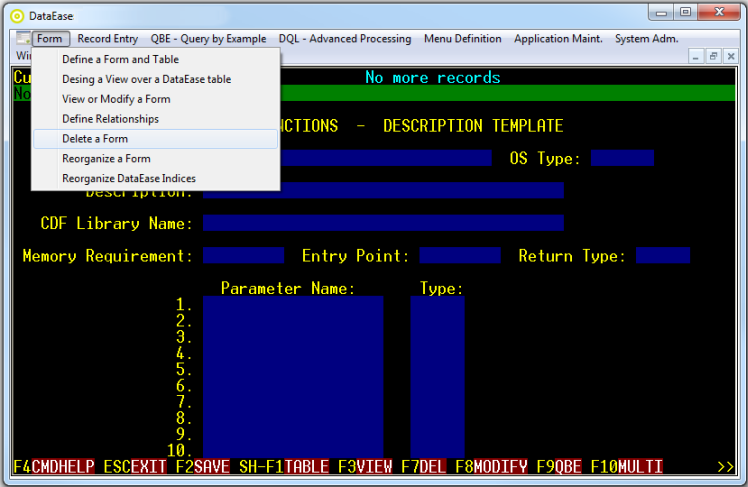Choose Delete a Form

[156, 139]
